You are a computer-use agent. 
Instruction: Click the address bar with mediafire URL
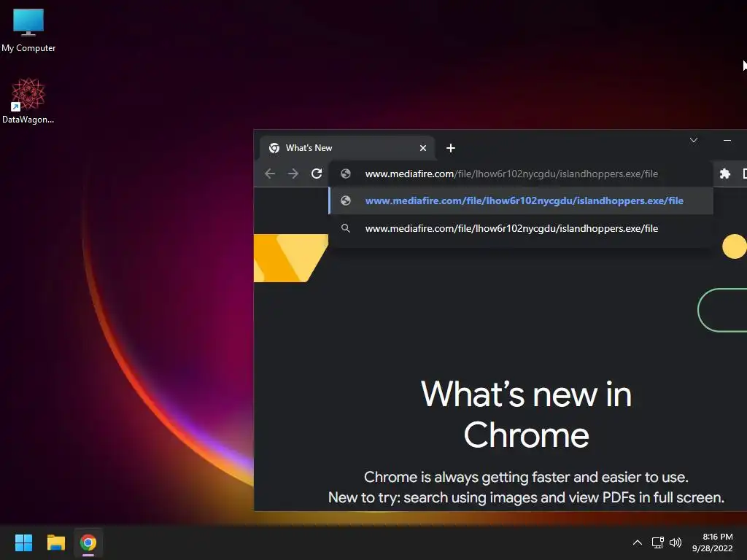point(521,174)
